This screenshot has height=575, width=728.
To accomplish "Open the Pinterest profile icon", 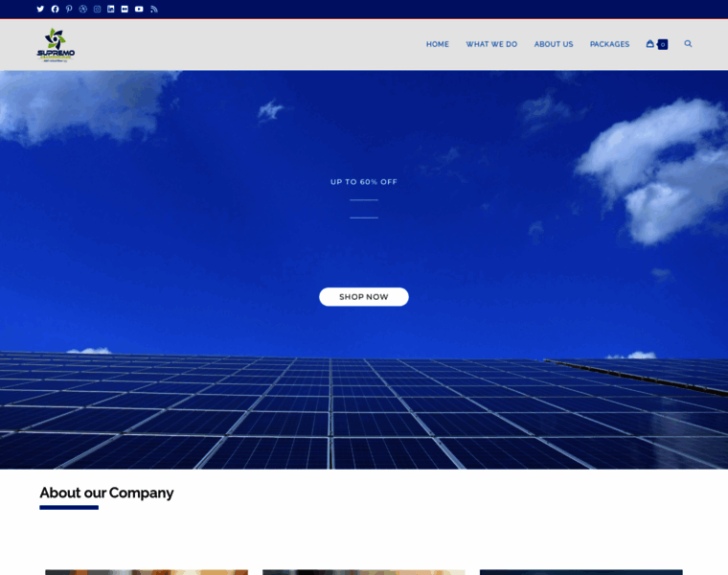I will tap(69, 9).
